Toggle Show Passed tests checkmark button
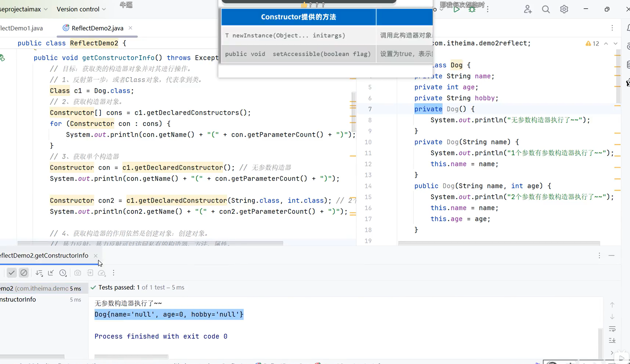Viewport: 630px width, 364px height. point(12,272)
